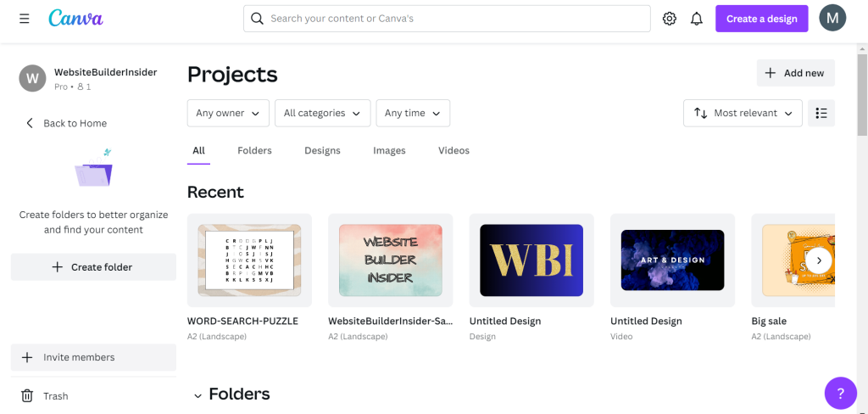
Task: Click Create a design button
Action: [761, 19]
